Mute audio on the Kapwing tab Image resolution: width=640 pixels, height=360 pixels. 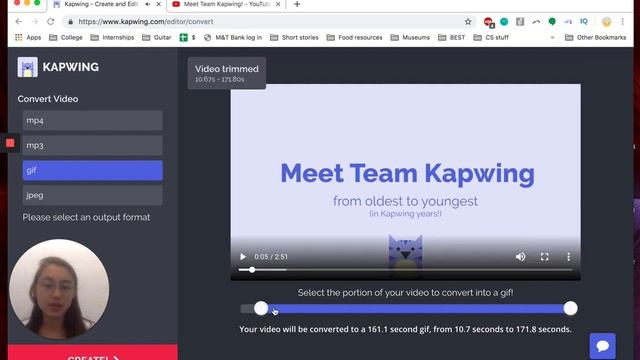click(148, 4)
